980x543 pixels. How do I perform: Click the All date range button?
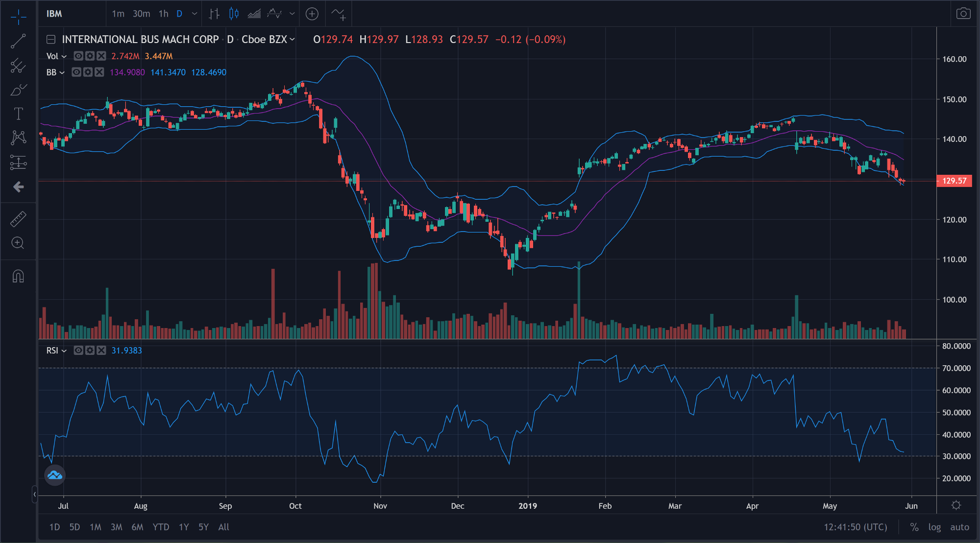point(223,527)
